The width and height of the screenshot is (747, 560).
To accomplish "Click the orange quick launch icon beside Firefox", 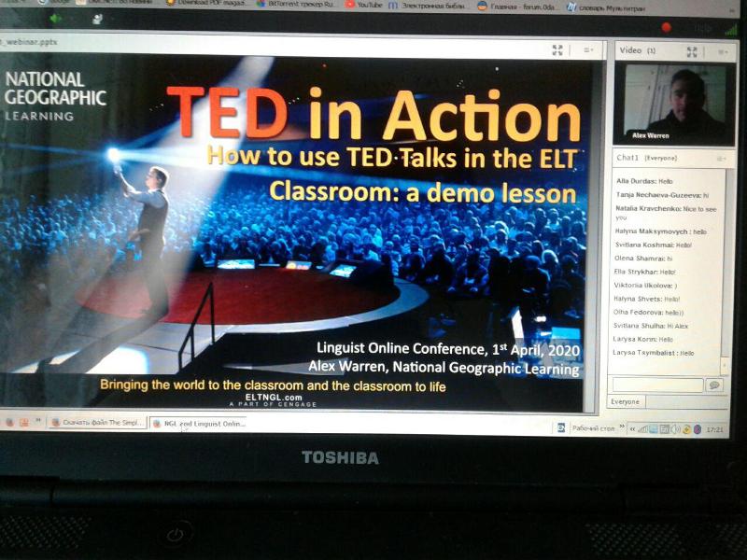I will pos(24,423).
